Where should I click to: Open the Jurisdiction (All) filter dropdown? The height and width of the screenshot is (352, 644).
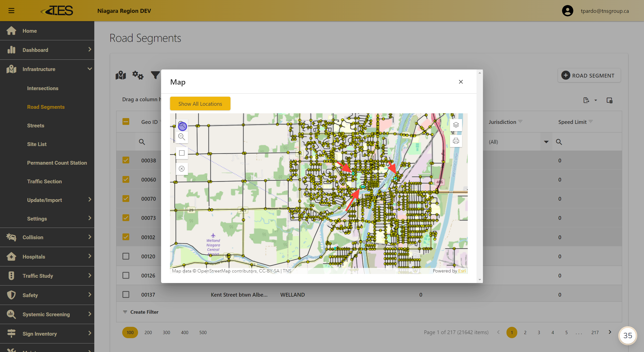[546, 142]
